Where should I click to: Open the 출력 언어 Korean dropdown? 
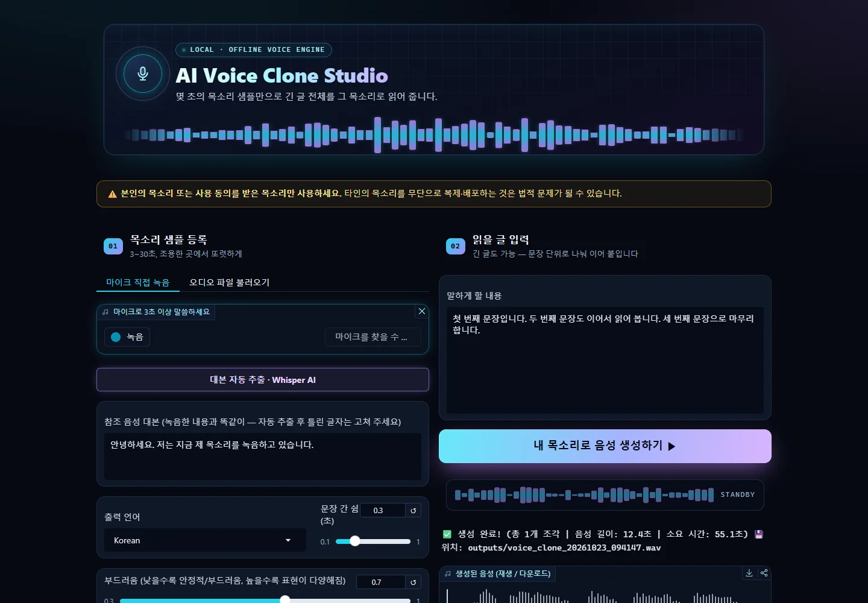point(205,540)
